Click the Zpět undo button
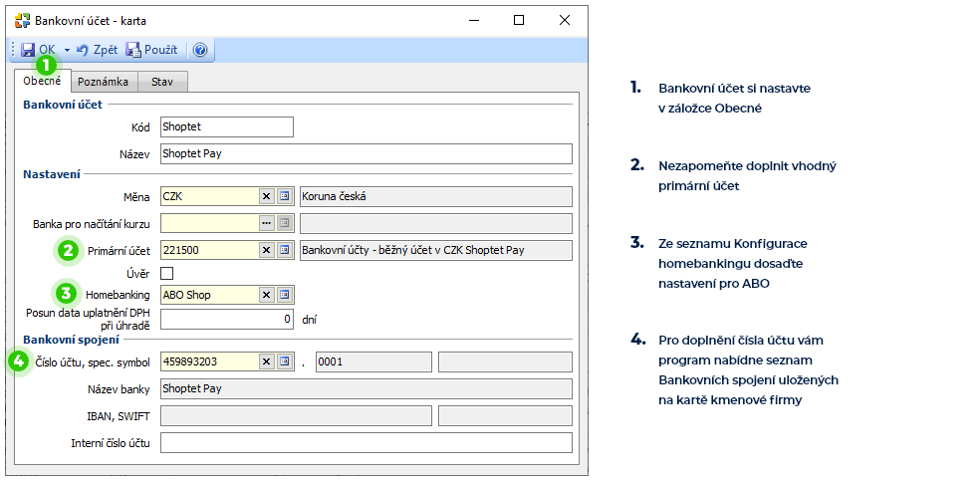Image resolution: width=980 pixels, height=480 pixels. pyautogui.click(x=97, y=50)
